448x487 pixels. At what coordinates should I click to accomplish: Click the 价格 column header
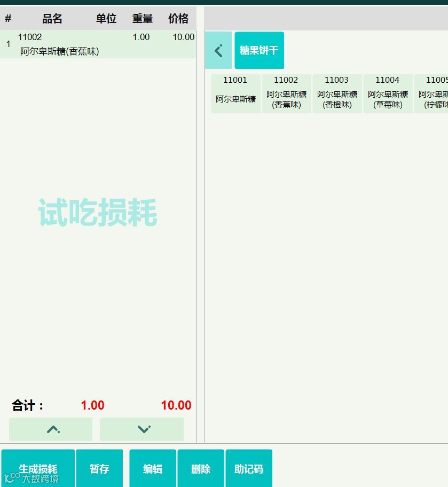pos(178,18)
